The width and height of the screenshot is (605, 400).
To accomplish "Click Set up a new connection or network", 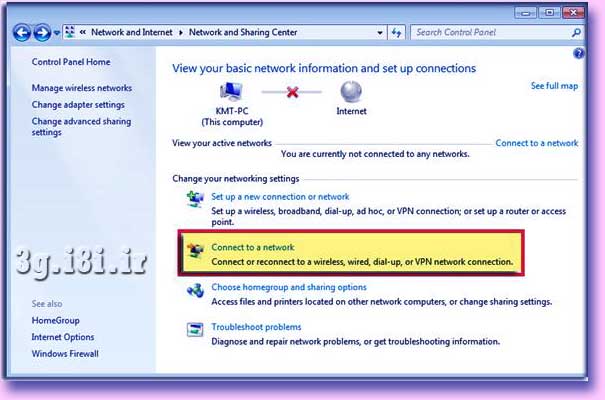I will tap(280, 197).
